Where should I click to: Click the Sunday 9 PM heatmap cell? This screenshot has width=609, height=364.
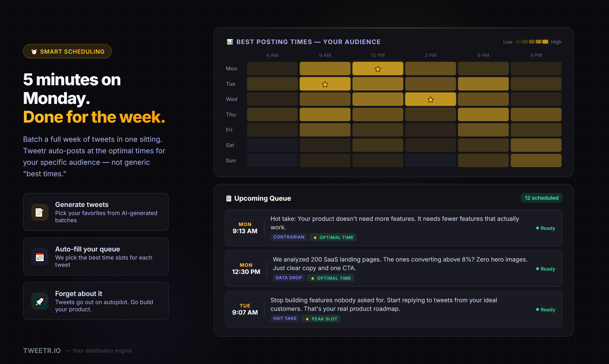536,160
